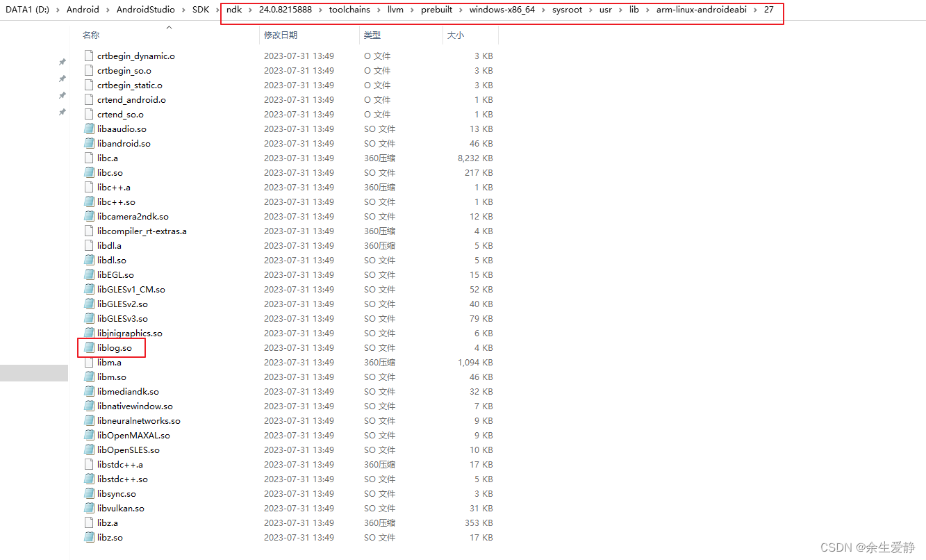Select the crtend_android.o file name
The width and height of the screenshot is (926, 560).
[x=131, y=99]
